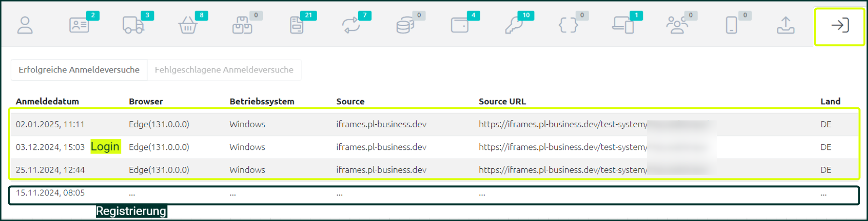The height and width of the screenshot is (221, 868).
Task: Open the user profile icon tab
Action: point(25,25)
